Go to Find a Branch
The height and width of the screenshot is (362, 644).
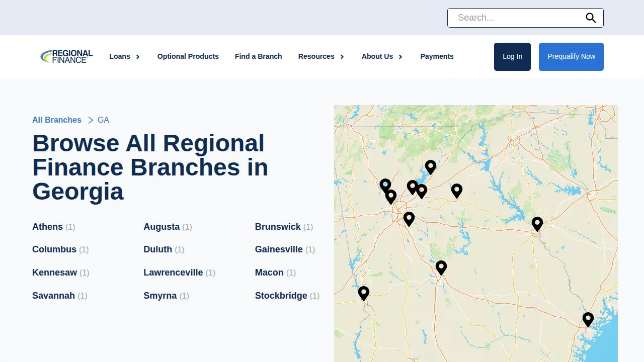(259, 56)
